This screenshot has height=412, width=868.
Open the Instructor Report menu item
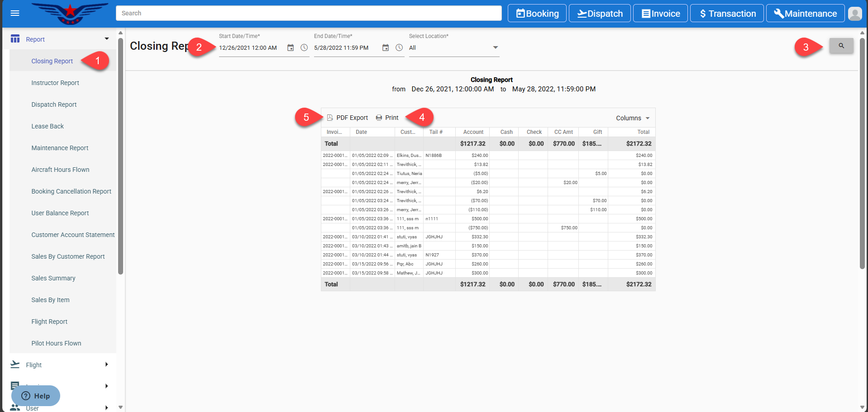pyautogui.click(x=55, y=83)
